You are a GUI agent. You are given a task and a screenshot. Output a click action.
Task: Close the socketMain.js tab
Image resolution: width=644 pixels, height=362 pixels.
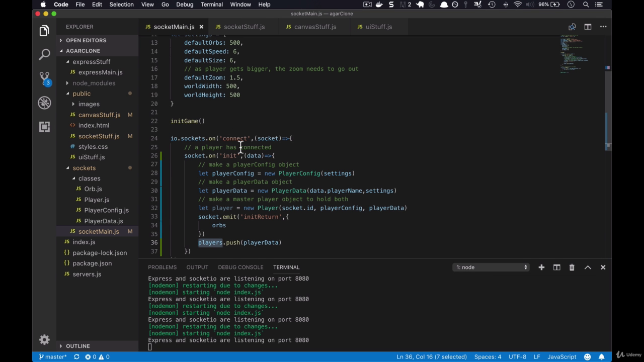201,27
